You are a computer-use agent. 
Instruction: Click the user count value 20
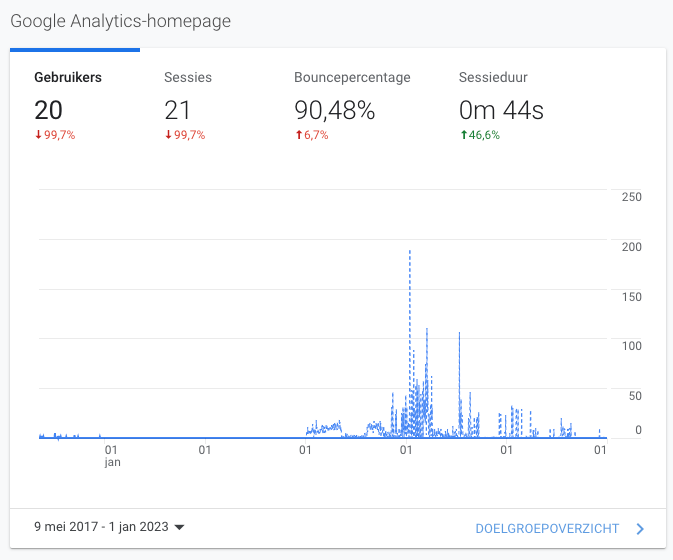[x=49, y=110]
